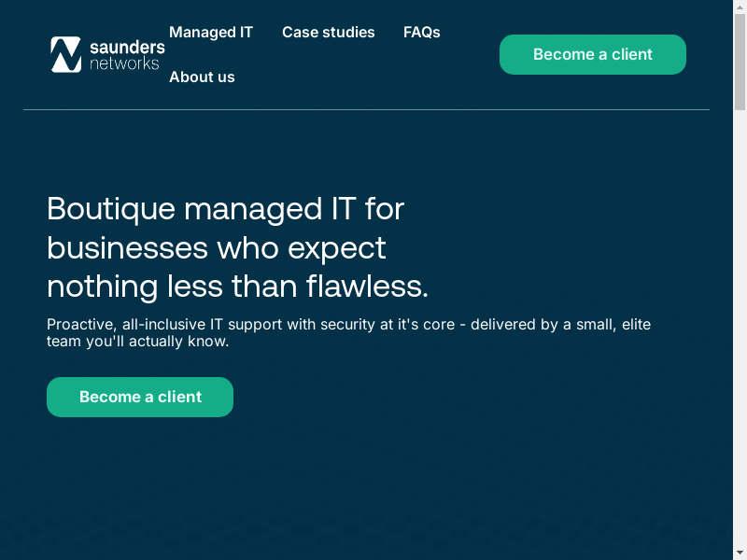This screenshot has height=560, width=747.
Task: Navigate to About us
Action: click(202, 77)
